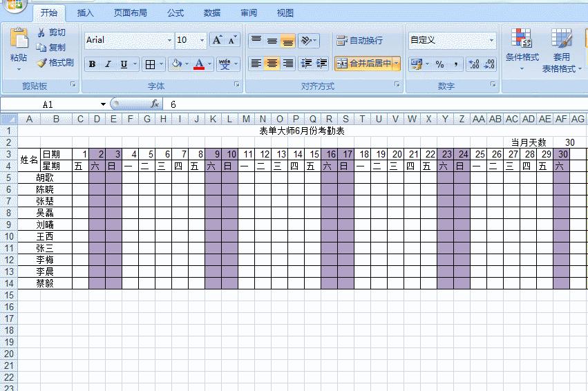This screenshot has height=391, width=588.
Task: Toggle Italic formatting
Action: (108, 64)
